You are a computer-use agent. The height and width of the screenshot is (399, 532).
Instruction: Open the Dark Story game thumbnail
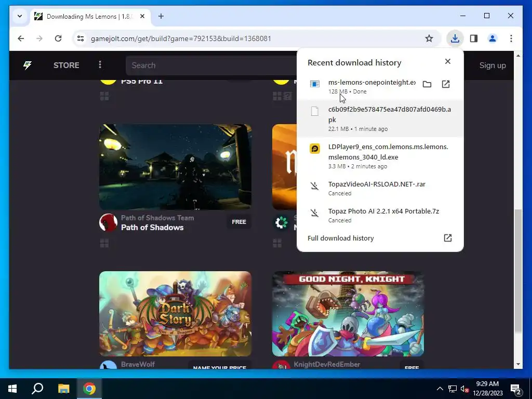[x=175, y=314]
